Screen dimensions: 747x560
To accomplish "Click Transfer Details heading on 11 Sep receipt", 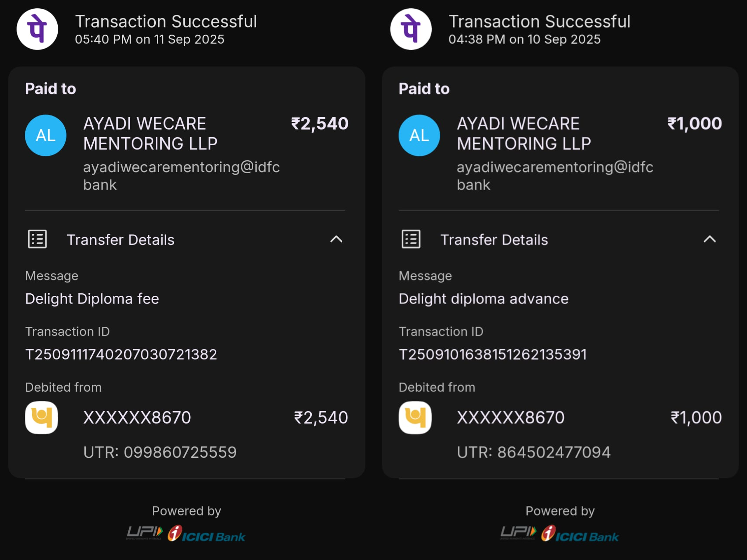I will pyautogui.click(x=120, y=240).
